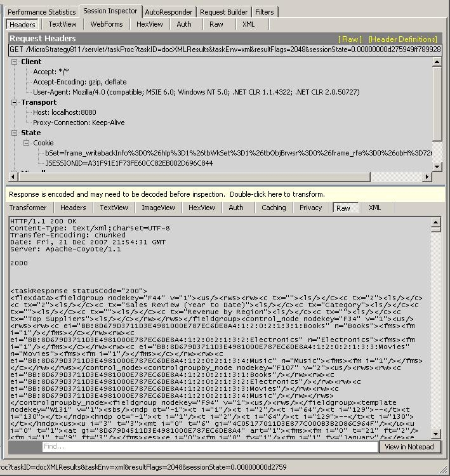Open the AutoResponder tab
The height and width of the screenshot is (476, 450).
tap(169, 12)
